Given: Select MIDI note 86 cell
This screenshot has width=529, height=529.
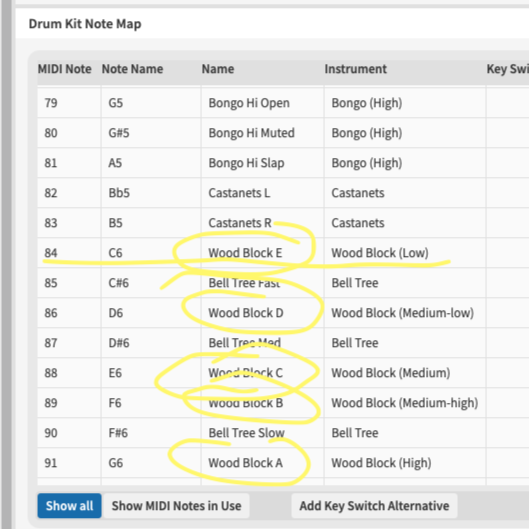Looking at the screenshot, I should click(x=69, y=313).
